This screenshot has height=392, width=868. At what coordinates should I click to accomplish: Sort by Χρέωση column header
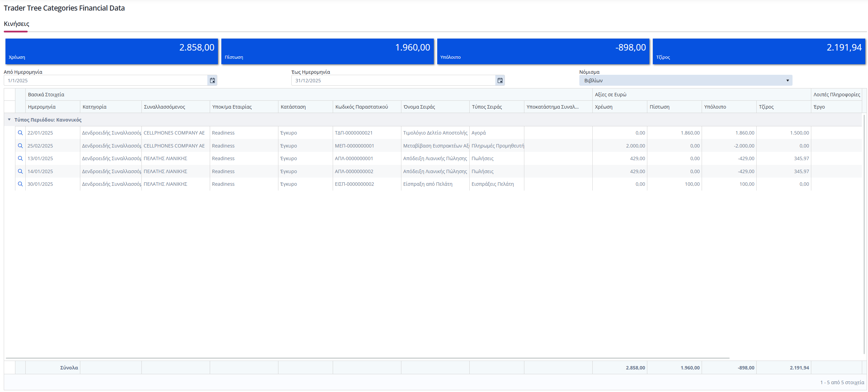(x=620, y=107)
